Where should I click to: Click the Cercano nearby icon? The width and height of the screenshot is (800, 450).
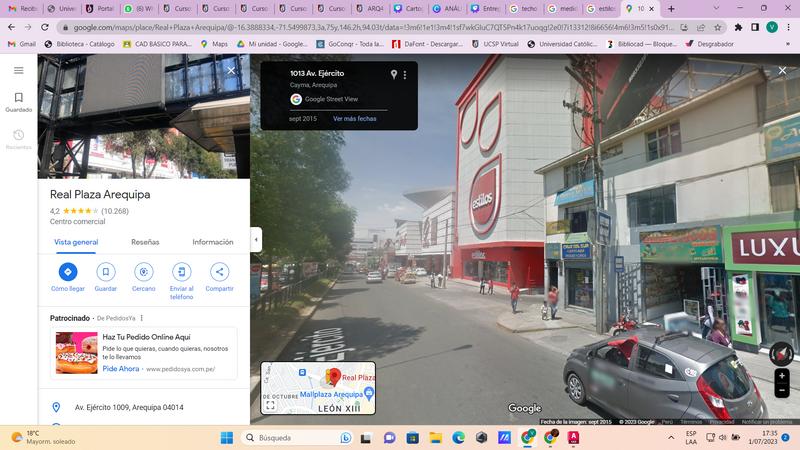point(143,272)
